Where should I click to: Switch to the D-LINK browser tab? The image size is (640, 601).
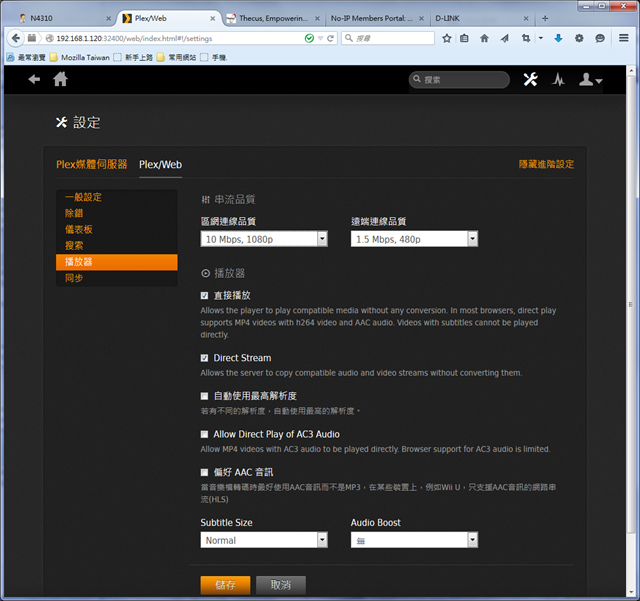pos(482,18)
